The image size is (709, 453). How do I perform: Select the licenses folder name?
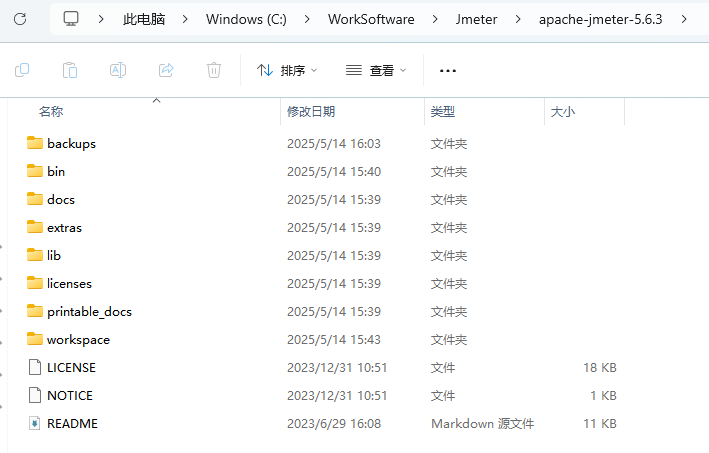pos(69,284)
